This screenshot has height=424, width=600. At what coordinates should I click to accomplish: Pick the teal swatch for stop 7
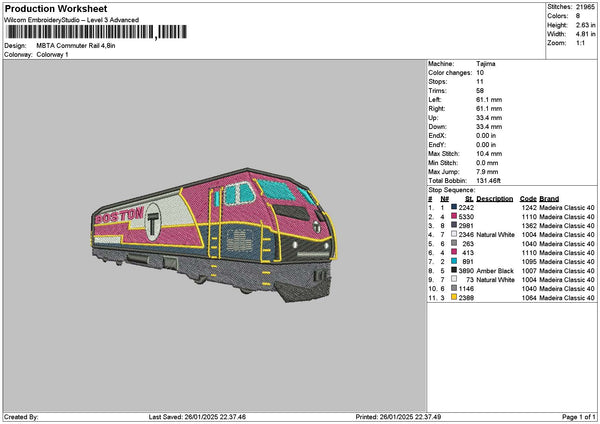pyautogui.click(x=455, y=261)
